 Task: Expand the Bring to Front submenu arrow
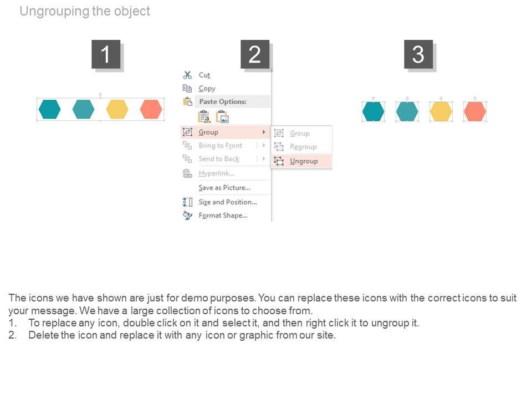264,146
